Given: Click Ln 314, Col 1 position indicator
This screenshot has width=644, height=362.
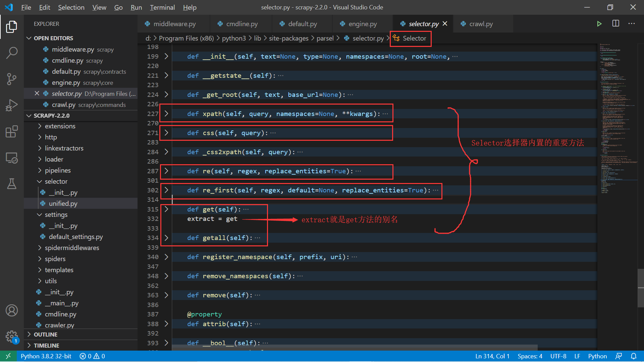Looking at the screenshot, I should [492, 356].
